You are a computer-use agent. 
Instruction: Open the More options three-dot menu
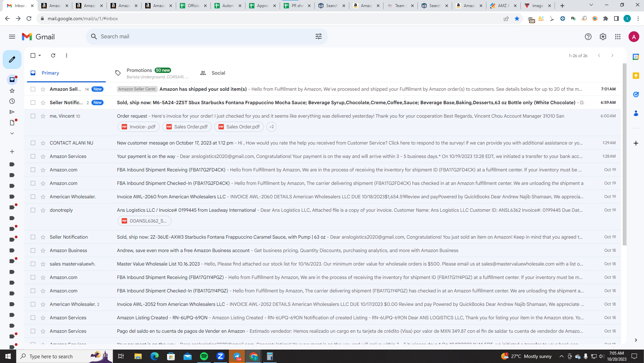67,55
